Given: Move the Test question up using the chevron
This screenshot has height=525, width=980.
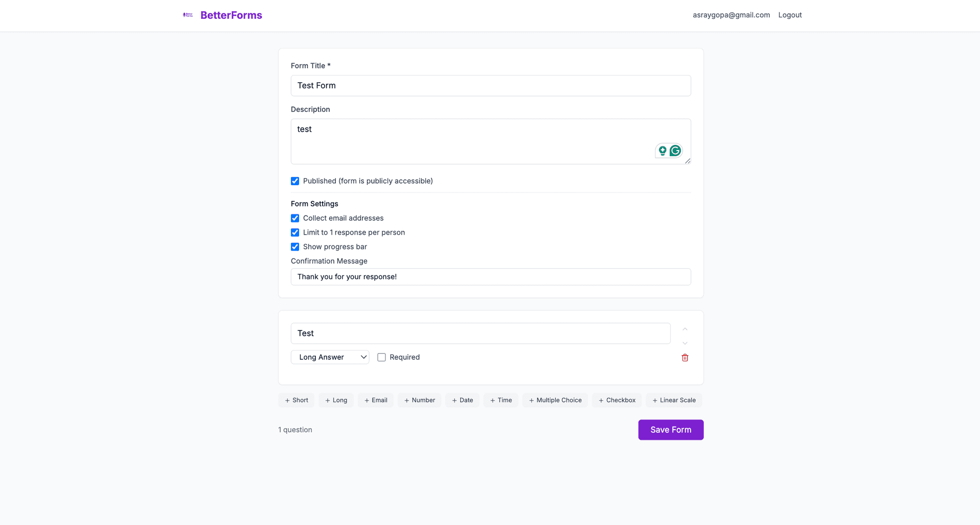Looking at the screenshot, I should (x=684, y=329).
